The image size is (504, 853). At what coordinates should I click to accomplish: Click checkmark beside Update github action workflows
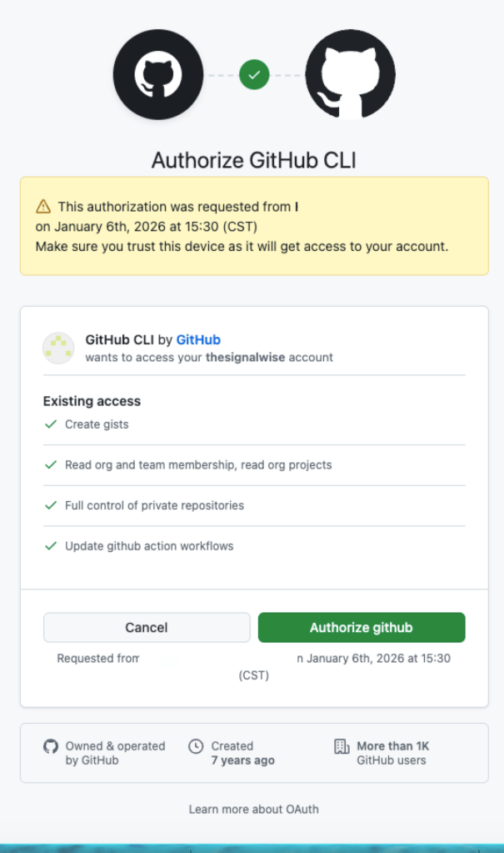[x=51, y=546]
